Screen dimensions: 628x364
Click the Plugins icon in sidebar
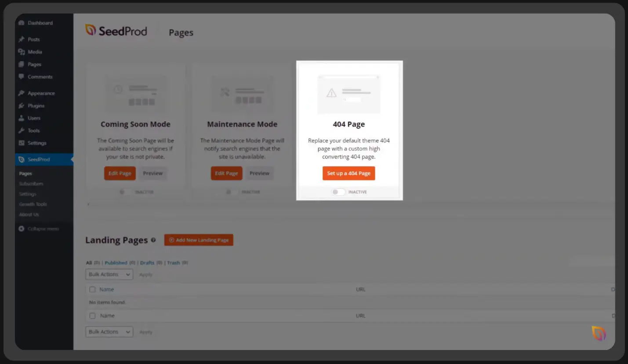tap(21, 105)
